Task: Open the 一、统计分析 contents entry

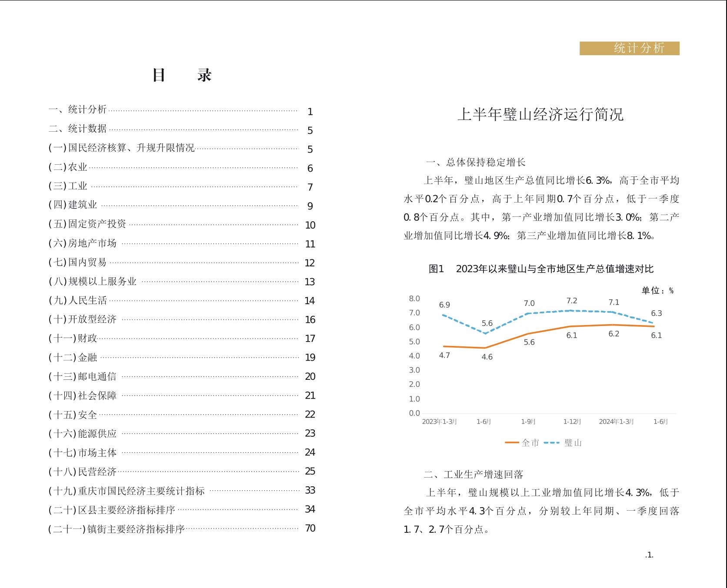Action: (181, 110)
